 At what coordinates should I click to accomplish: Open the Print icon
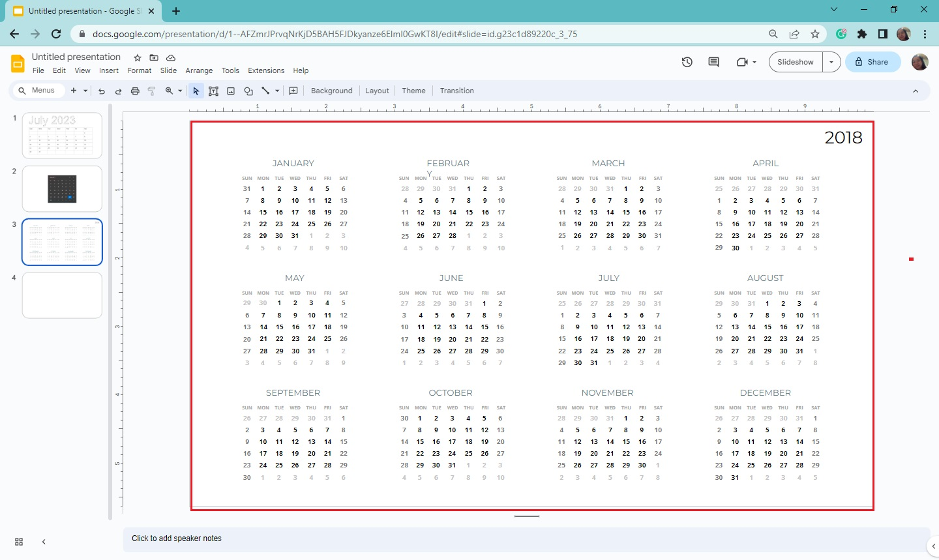click(x=135, y=91)
